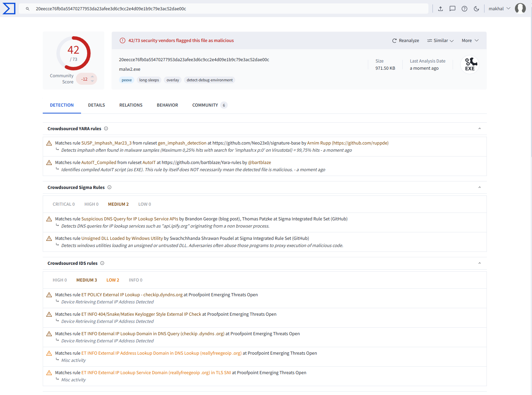The height and width of the screenshot is (395, 532).
Task: Click the malicious alert circle icon
Action: [122, 40]
